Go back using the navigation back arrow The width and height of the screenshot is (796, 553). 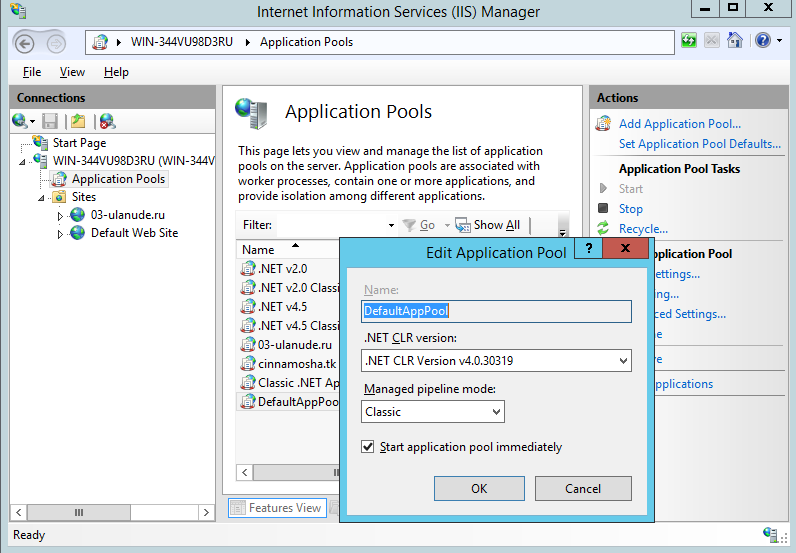(24, 44)
